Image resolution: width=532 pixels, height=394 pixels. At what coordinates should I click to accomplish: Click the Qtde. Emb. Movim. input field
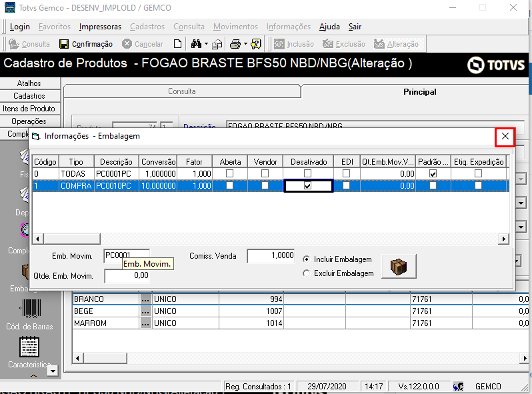pyautogui.click(x=127, y=275)
